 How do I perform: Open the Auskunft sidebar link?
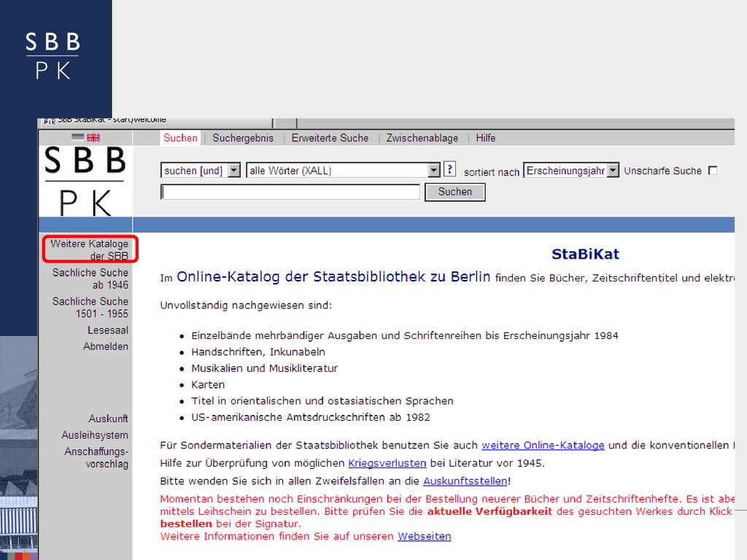[108, 419]
